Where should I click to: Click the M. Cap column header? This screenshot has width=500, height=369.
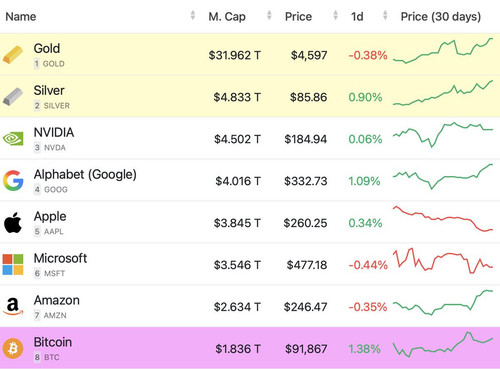[227, 16]
